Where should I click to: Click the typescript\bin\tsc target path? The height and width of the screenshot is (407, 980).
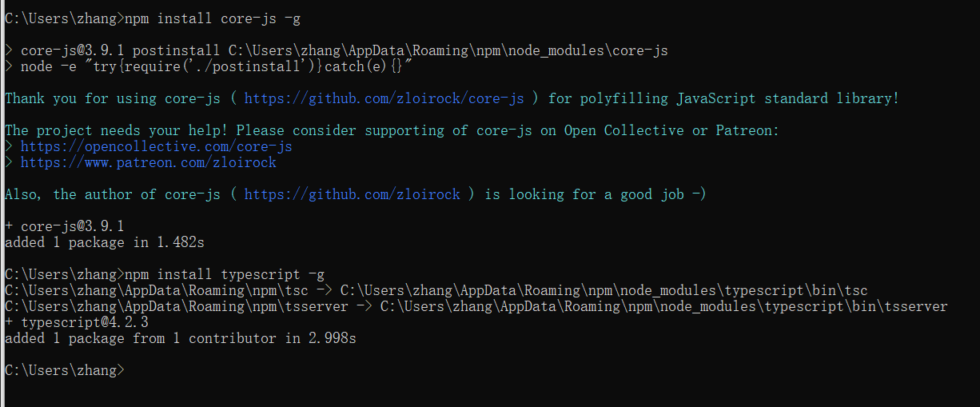coord(604,290)
